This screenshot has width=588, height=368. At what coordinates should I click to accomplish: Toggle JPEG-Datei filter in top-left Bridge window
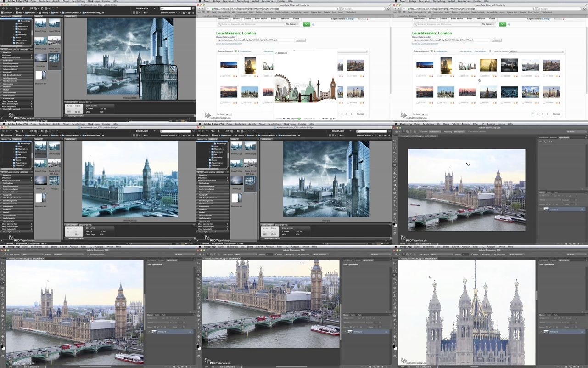coord(17,55)
